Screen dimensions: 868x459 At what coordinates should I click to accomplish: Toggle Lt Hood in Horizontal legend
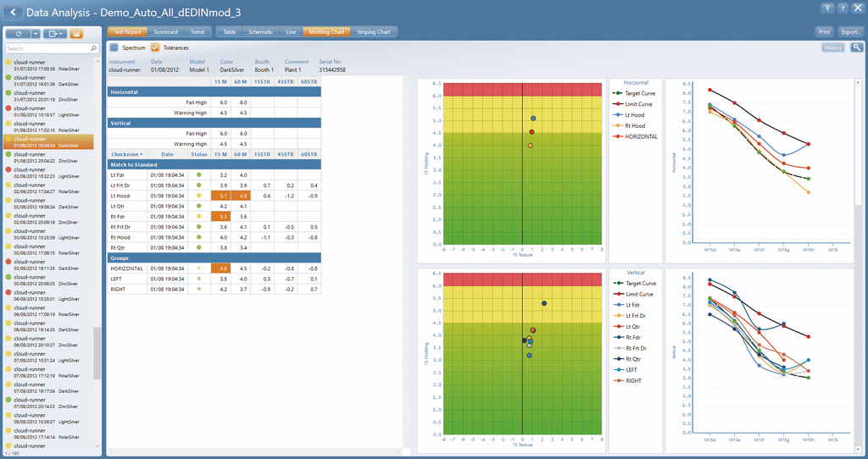click(628, 115)
